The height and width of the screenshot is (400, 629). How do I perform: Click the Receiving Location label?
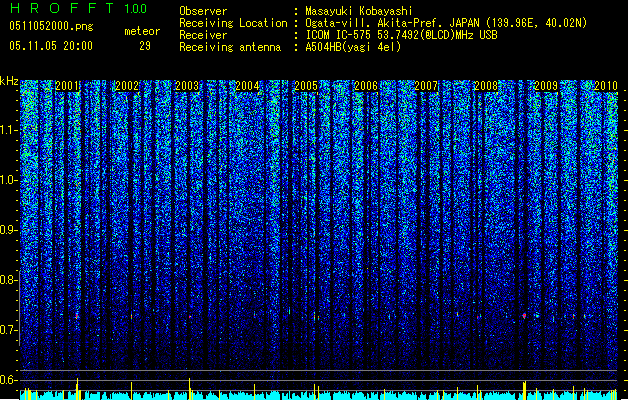[233, 23]
